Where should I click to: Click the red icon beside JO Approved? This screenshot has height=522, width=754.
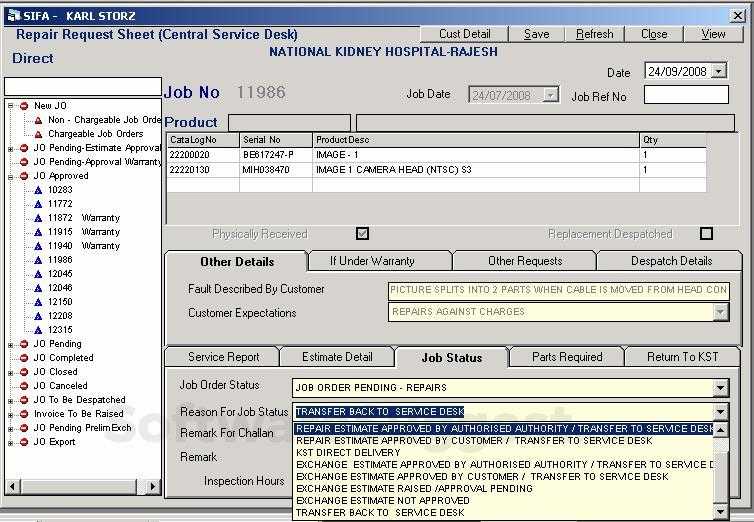24,176
